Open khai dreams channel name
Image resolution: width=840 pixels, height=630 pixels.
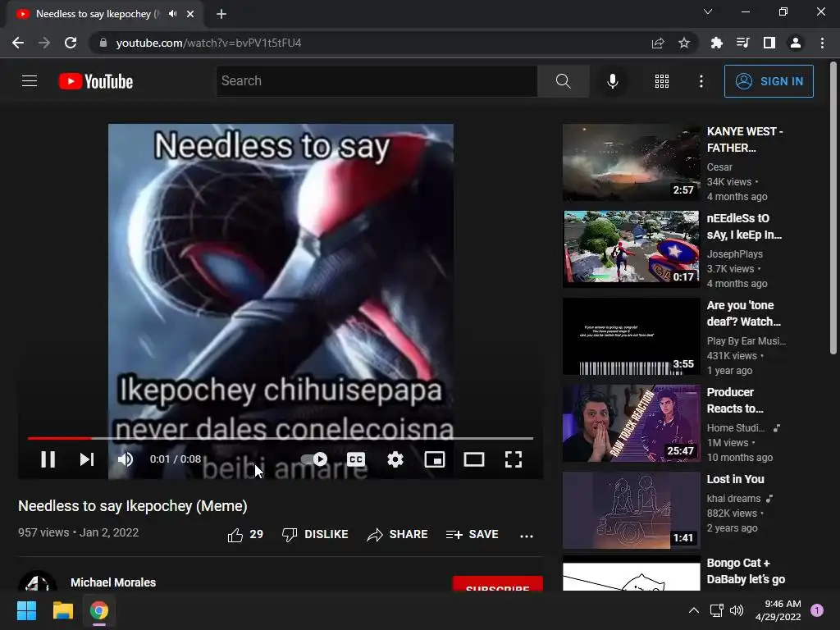coord(733,498)
